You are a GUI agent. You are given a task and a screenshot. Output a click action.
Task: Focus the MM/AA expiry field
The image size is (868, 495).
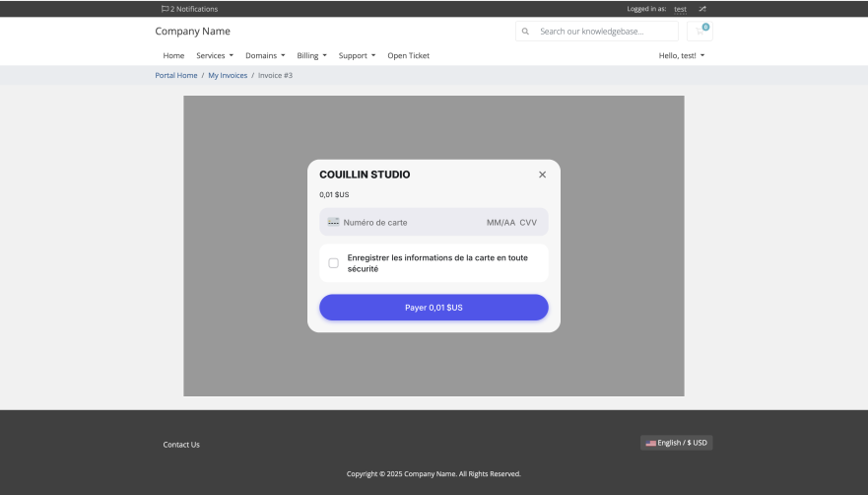coord(501,222)
